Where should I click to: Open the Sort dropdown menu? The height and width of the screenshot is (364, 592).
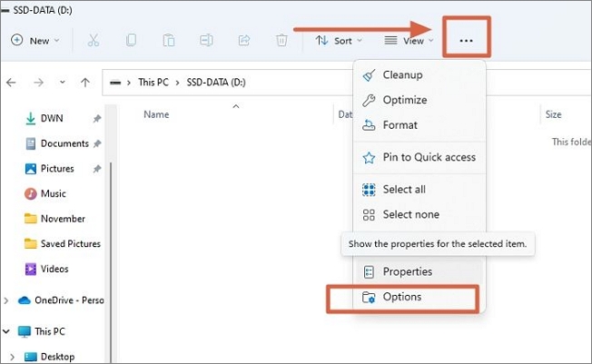[339, 41]
